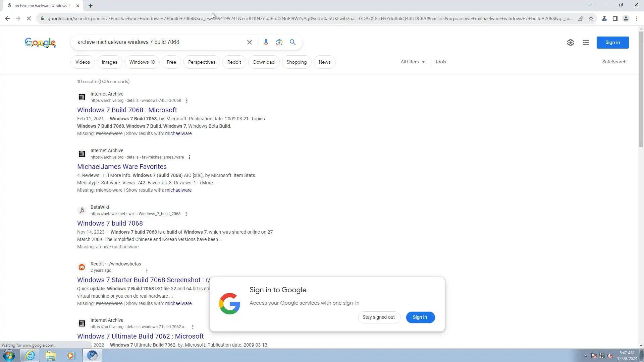Image resolution: width=644 pixels, height=362 pixels.
Task: Open Google apps grid icon
Action: pyautogui.click(x=586, y=43)
